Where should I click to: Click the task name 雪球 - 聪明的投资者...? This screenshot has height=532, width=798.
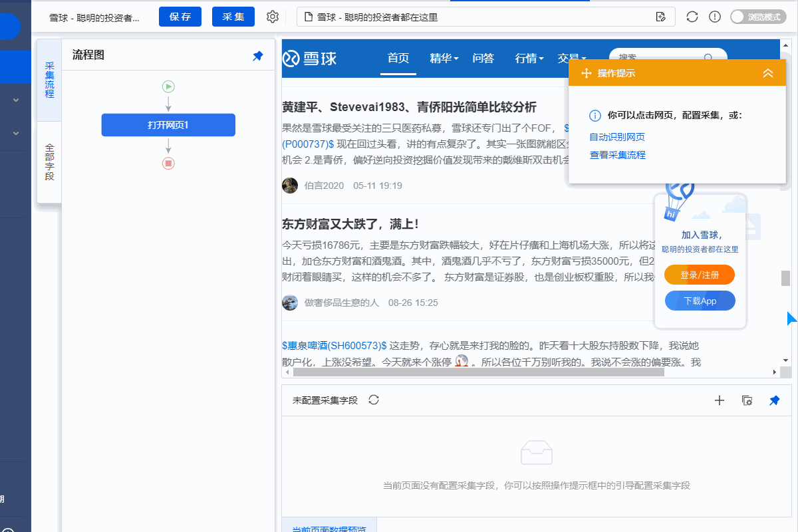click(94, 17)
